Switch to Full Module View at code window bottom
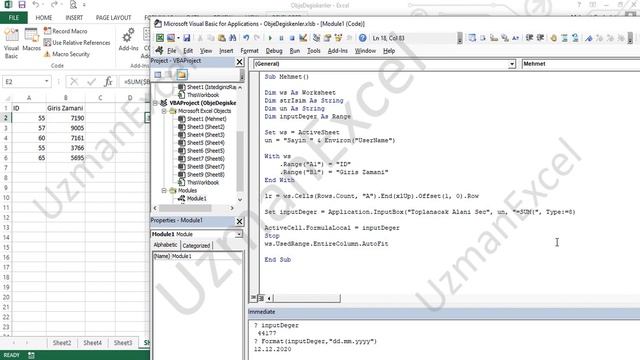Viewport: 640px width, 360px height. 261,298
